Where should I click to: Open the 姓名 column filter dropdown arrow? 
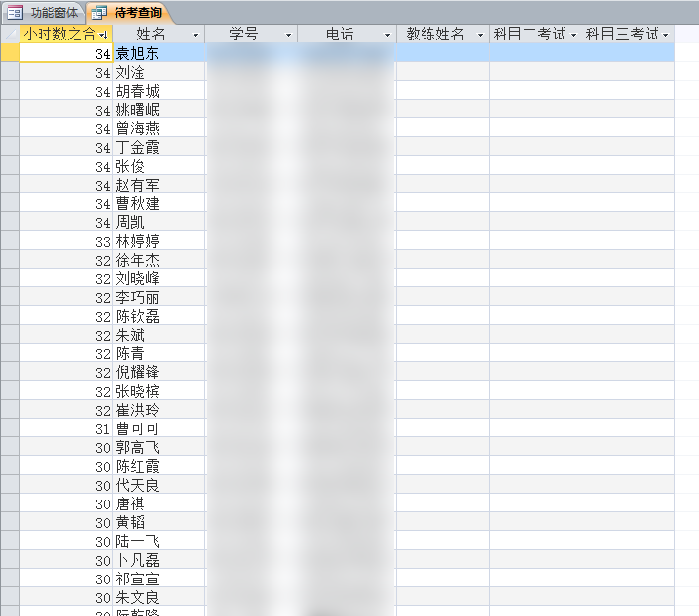(195, 35)
